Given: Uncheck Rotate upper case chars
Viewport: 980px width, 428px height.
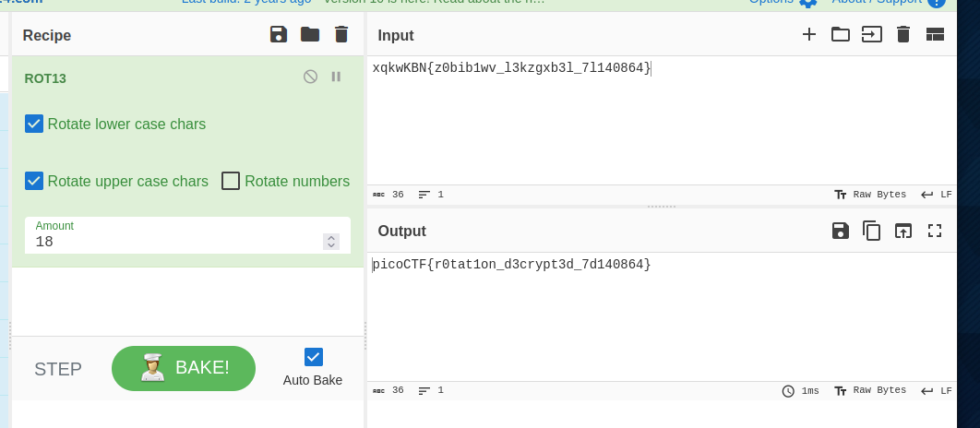Looking at the screenshot, I should 34,181.
